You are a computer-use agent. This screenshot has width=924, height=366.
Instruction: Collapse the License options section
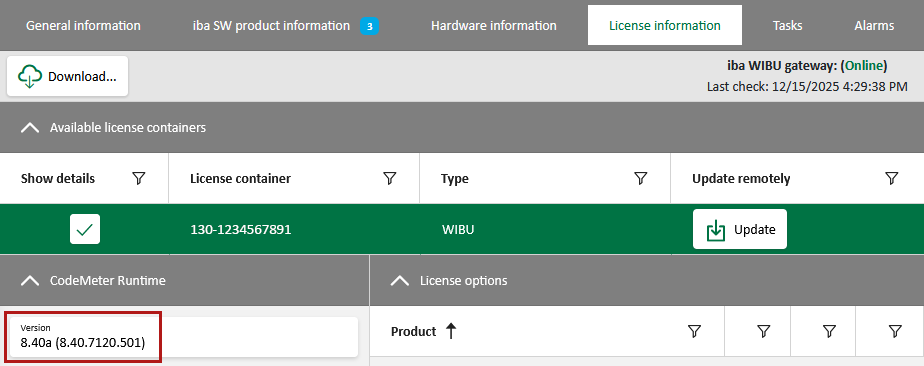point(400,281)
